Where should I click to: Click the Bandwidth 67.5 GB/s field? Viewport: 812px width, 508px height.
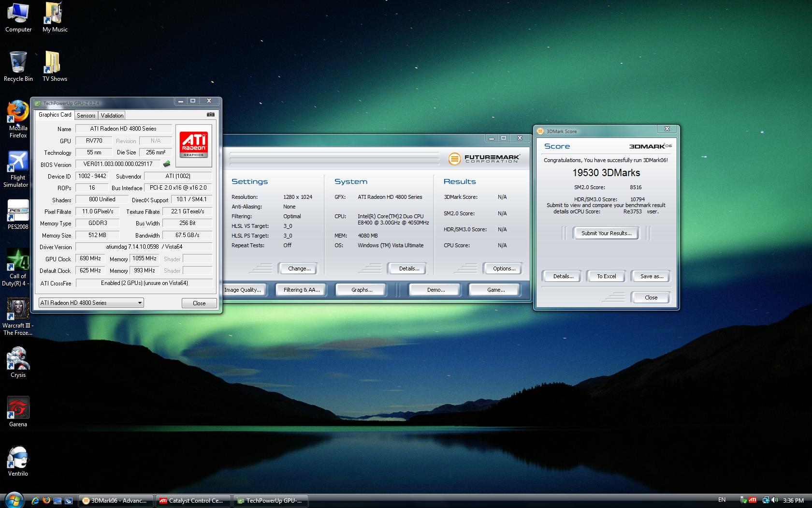click(x=187, y=235)
